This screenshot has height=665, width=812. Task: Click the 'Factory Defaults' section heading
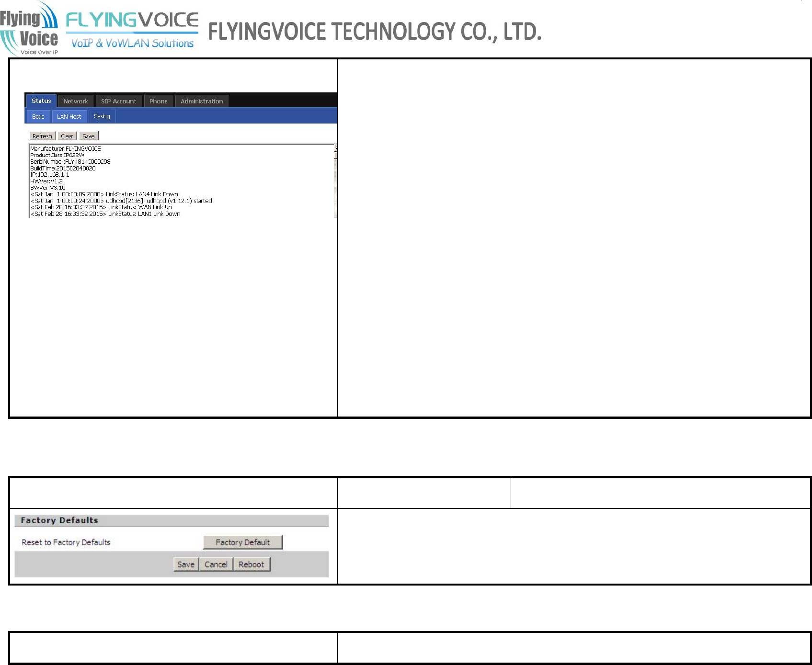click(59, 520)
